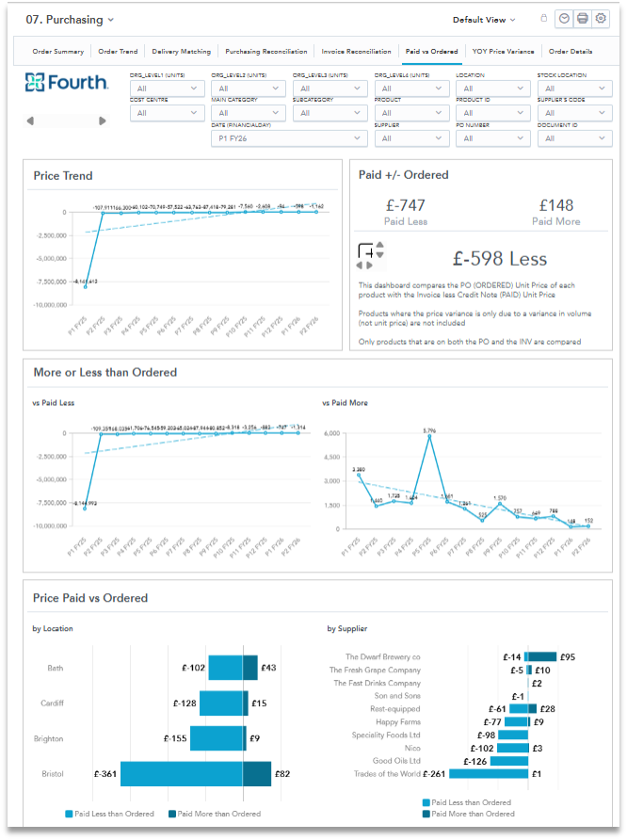This screenshot has width=627, height=840.
Task: Click the Brighton £-155 bar
Action: coord(217,738)
